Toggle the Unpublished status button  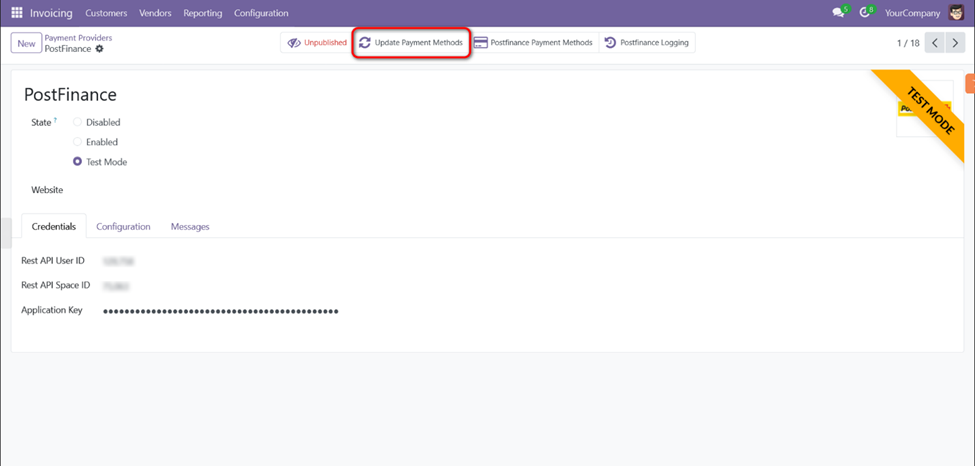316,43
